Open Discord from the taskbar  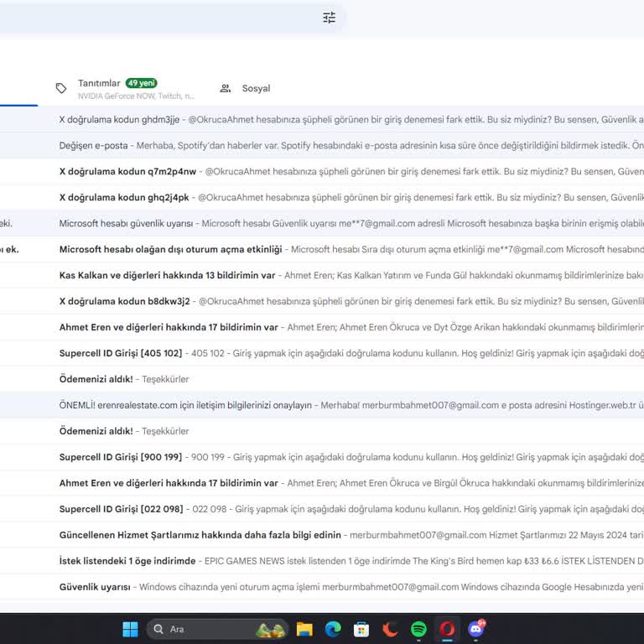476,629
